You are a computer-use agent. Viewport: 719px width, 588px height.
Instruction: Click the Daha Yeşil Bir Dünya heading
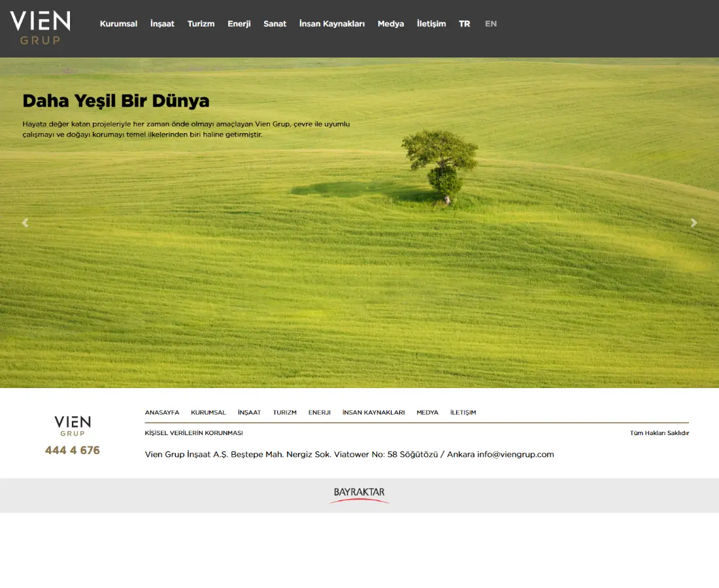116,101
